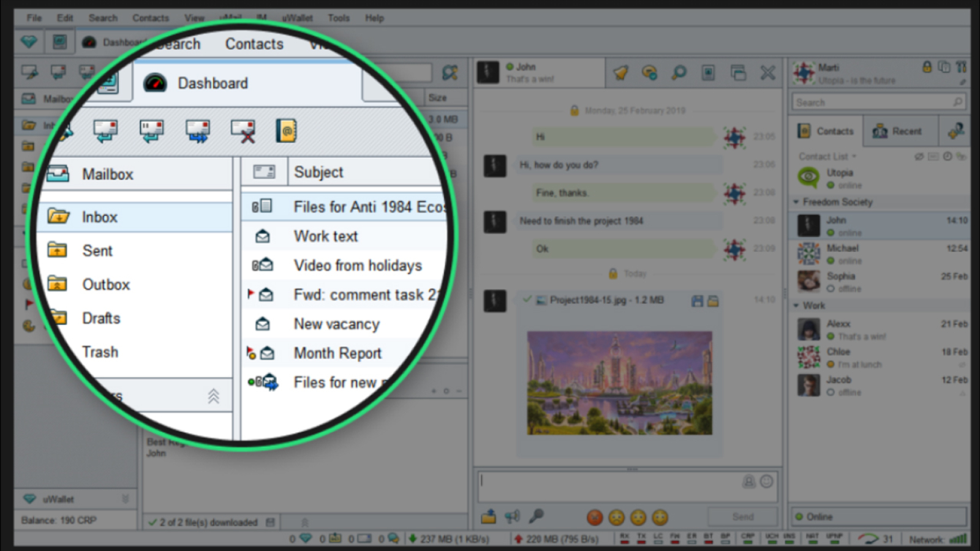980x551 pixels.
Task: Open the Online status dropdown
Action: pyautogui.click(x=879, y=517)
